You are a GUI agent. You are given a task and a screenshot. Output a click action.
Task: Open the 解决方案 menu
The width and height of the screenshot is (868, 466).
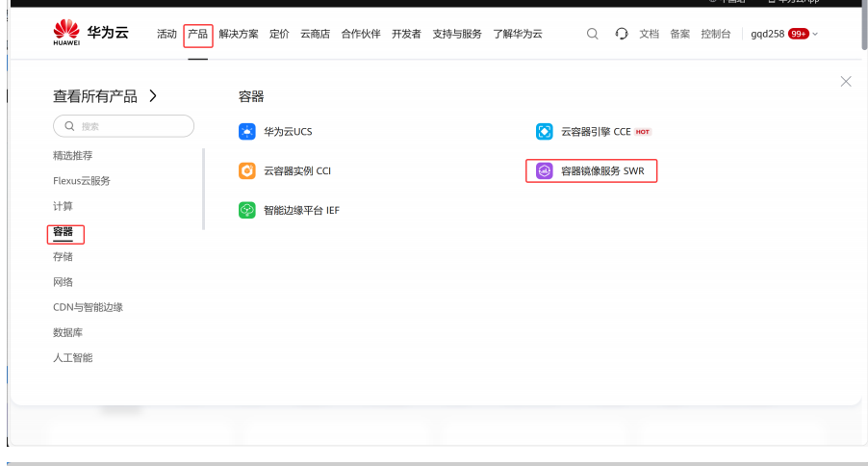tap(239, 34)
